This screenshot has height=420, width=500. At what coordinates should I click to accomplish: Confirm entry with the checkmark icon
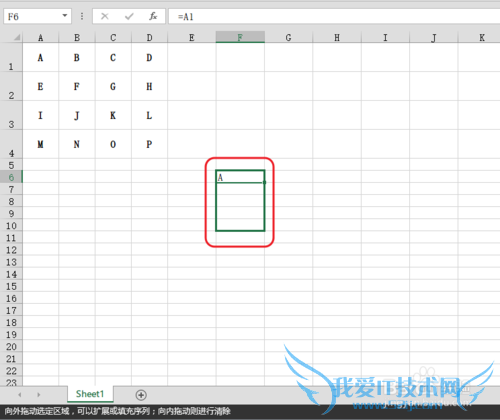point(129,16)
